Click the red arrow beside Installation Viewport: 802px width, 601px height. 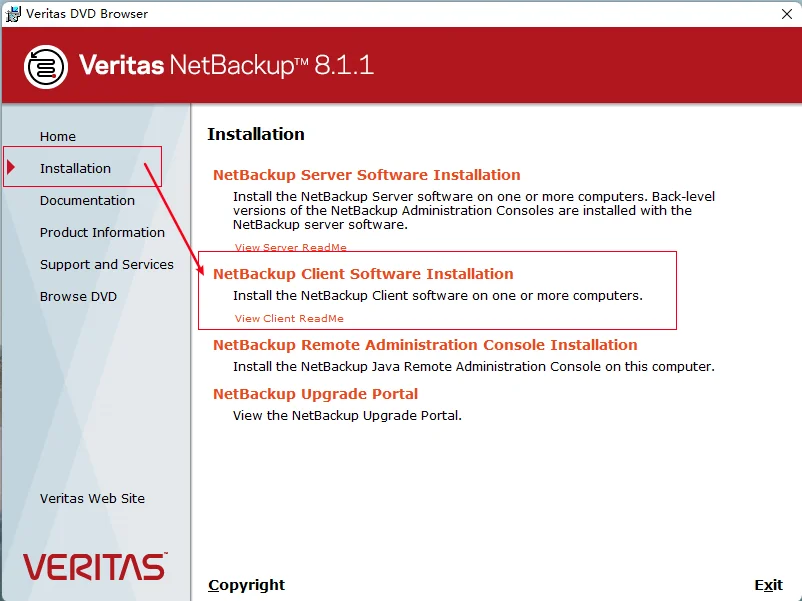point(11,167)
